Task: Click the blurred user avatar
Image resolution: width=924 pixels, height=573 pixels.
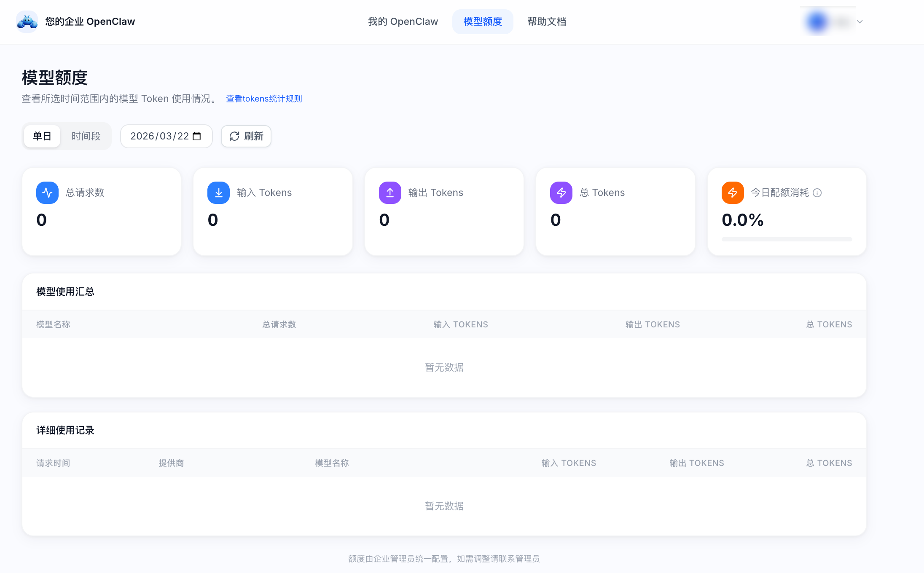Action: 817,21
